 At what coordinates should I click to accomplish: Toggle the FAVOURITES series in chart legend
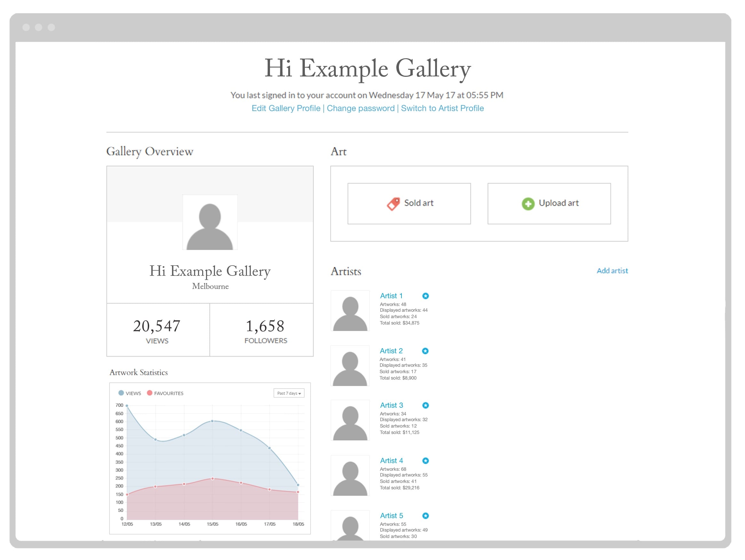click(x=165, y=393)
